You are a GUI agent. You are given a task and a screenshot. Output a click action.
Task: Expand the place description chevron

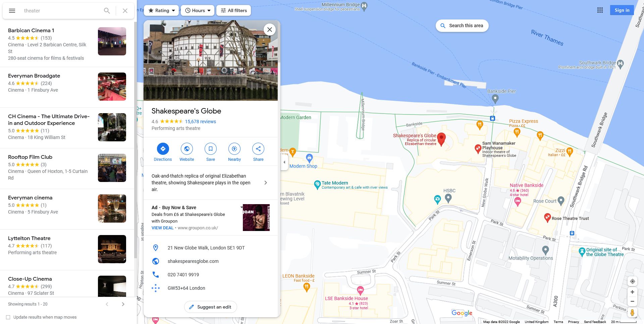[x=266, y=183]
